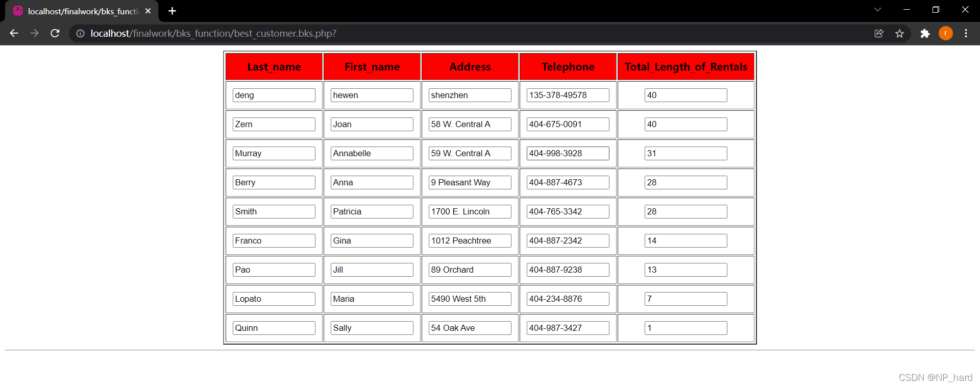
Task: Reload the current page
Action: 55,33
